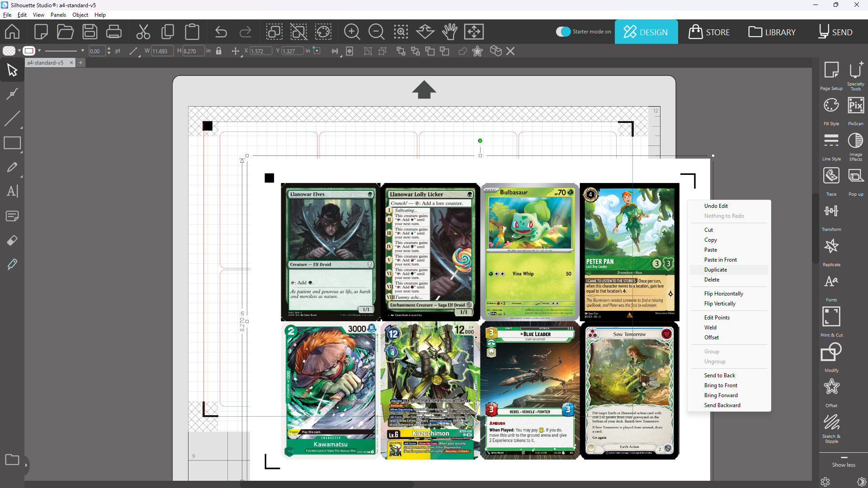Open the Pop up panel

pyautogui.click(x=856, y=181)
